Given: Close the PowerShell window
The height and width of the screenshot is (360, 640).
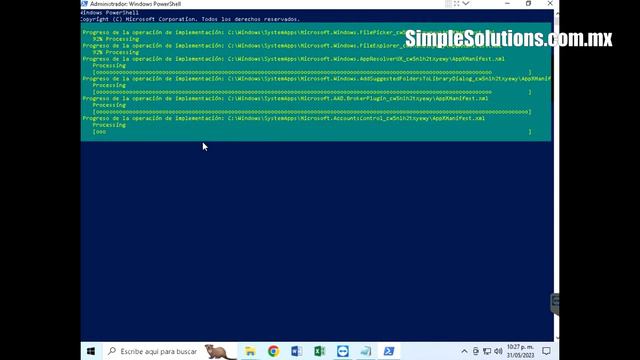Looking at the screenshot, I should [x=550, y=4].
